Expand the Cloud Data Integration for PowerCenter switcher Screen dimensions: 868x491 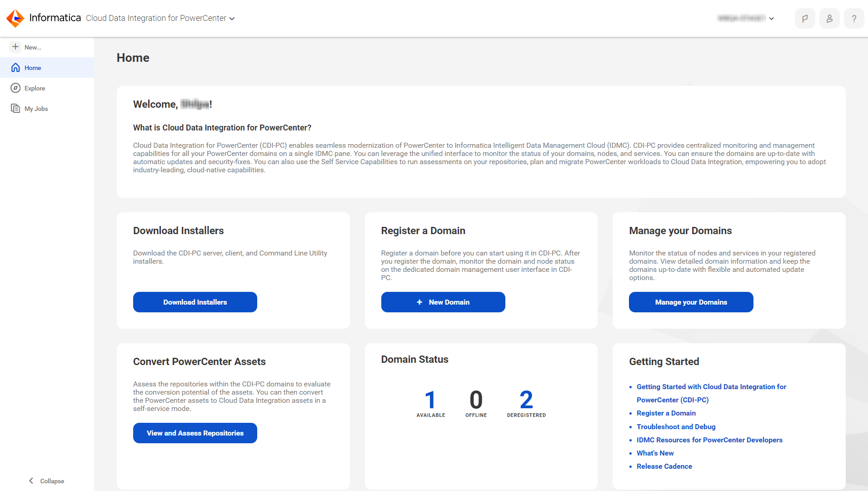[x=160, y=18]
